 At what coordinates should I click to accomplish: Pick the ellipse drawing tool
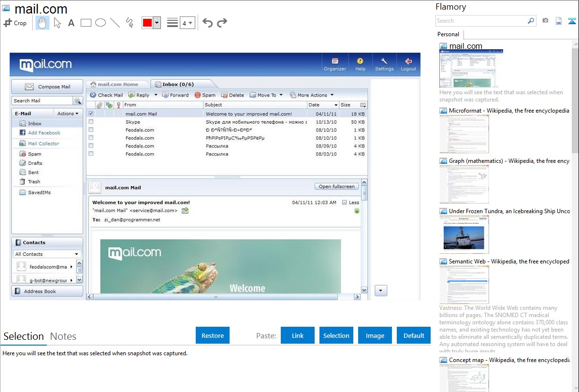click(x=101, y=23)
